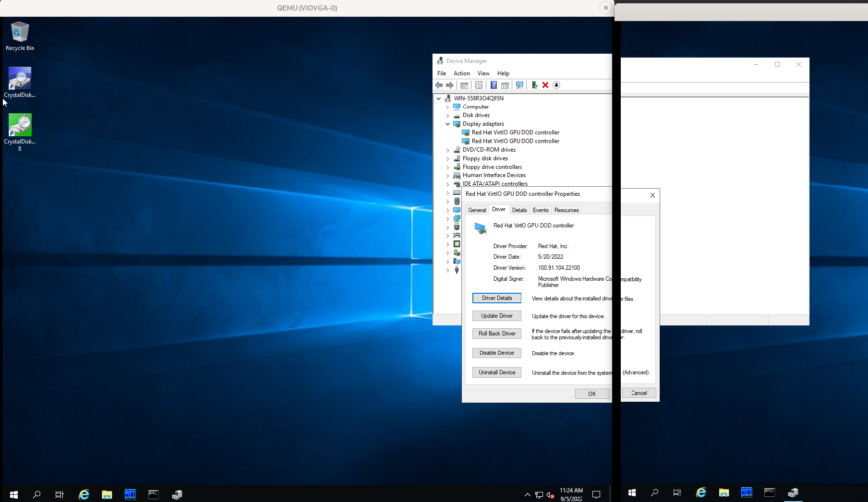Open CrystalDiskMark 8 desktop shortcut

pyautogui.click(x=20, y=125)
